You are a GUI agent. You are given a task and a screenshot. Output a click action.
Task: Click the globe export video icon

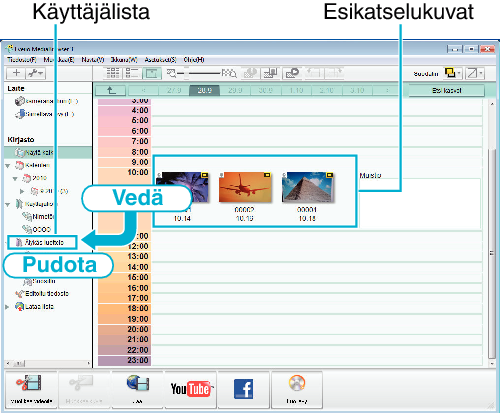[137, 390]
